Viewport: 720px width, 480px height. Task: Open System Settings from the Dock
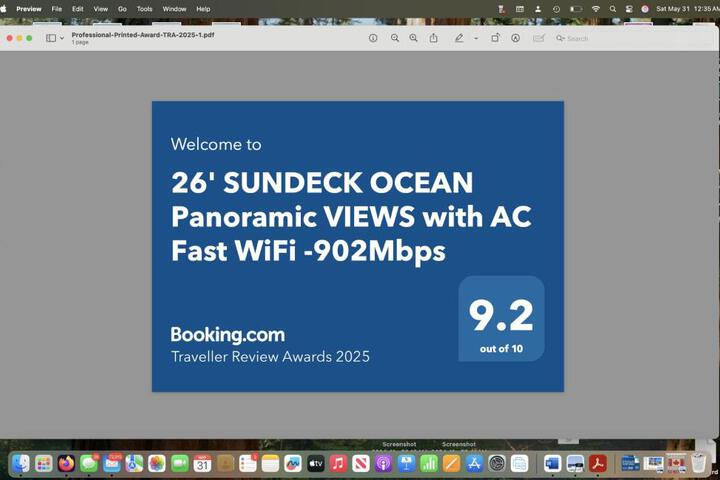(497, 463)
